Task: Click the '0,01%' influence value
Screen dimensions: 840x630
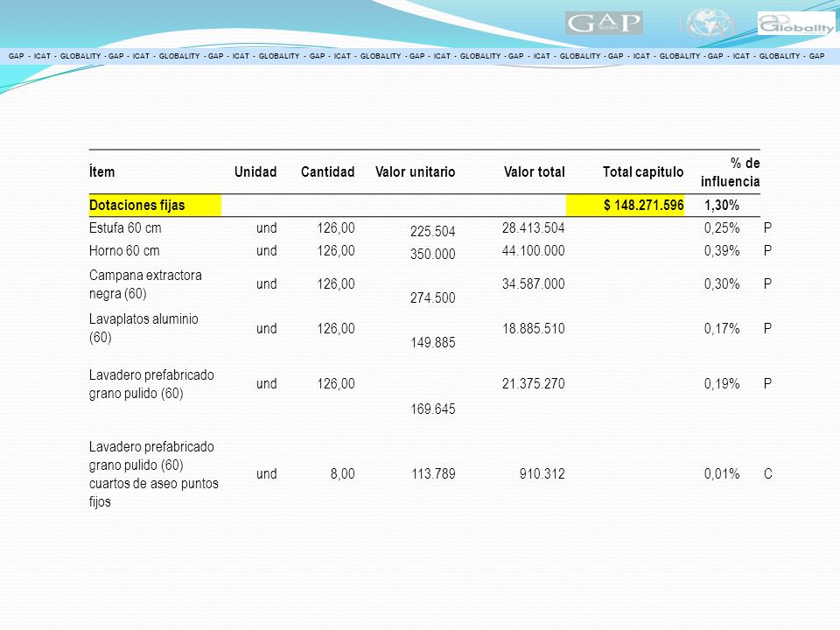Action: click(722, 473)
